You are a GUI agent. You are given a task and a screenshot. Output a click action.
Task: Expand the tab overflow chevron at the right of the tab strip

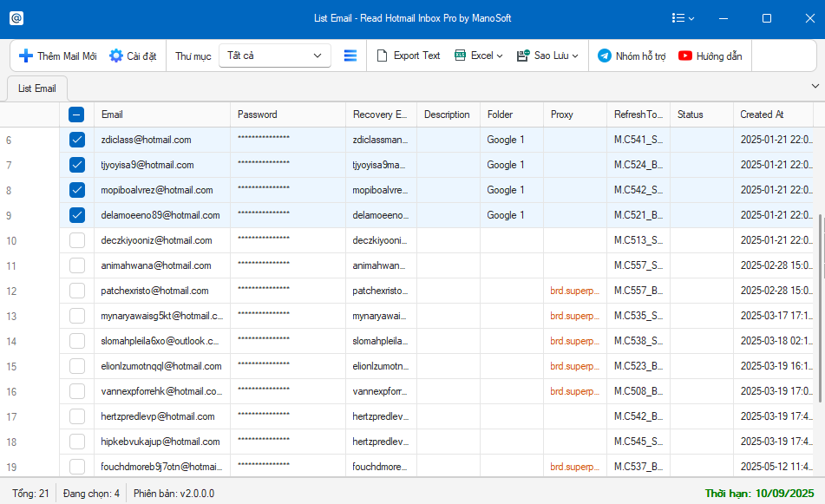pos(815,86)
